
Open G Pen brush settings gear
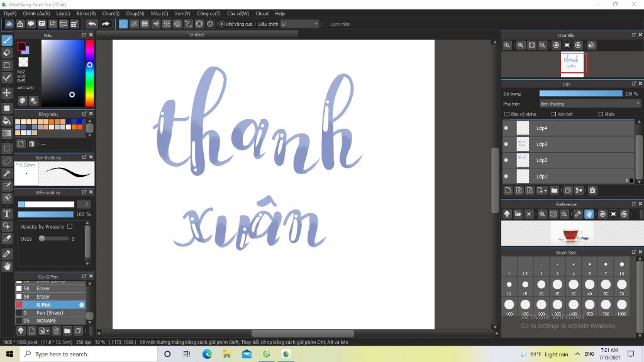pyautogui.click(x=81, y=305)
